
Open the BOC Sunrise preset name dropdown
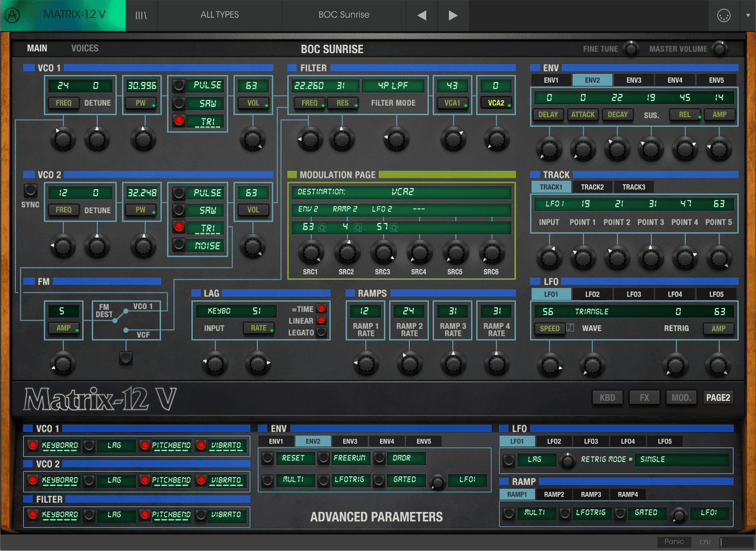coord(344,15)
